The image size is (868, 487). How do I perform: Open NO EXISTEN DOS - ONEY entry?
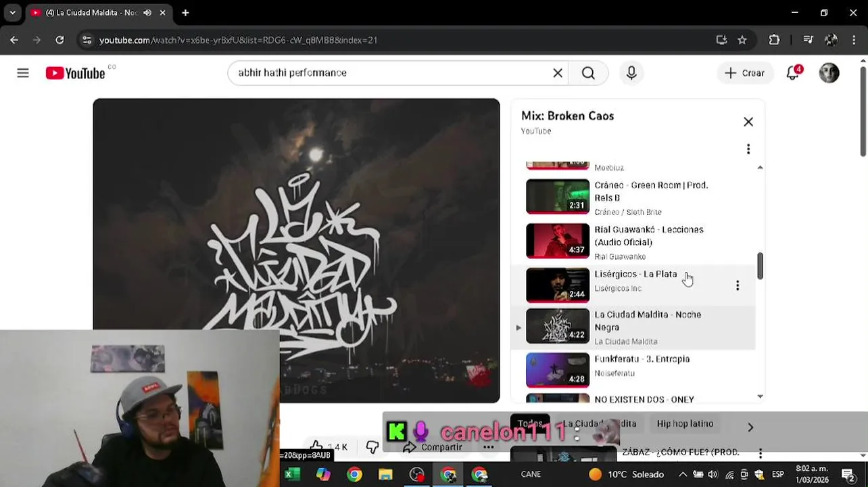pyautogui.click(x=644, y=400)
